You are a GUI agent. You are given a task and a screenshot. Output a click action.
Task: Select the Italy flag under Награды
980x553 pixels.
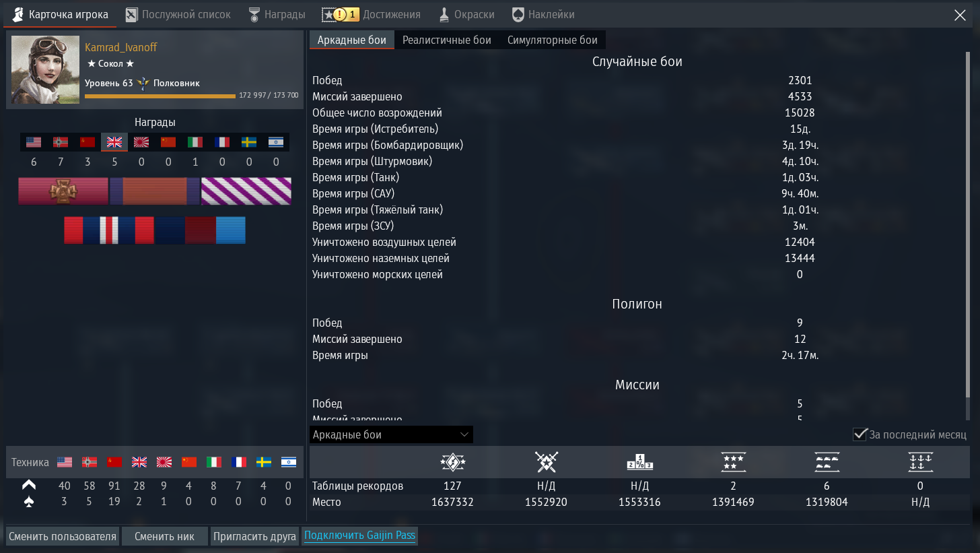[x=195, y=142]
